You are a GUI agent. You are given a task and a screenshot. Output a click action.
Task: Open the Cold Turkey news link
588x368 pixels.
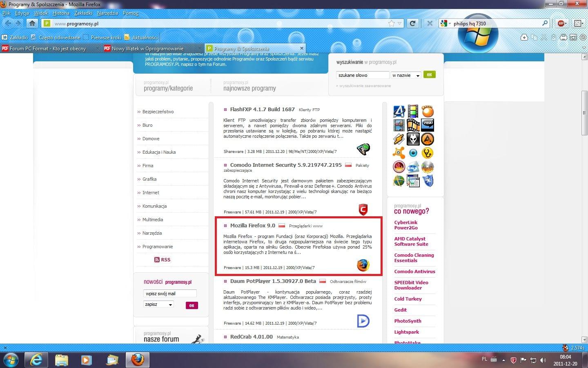click(x=408, y=299)
